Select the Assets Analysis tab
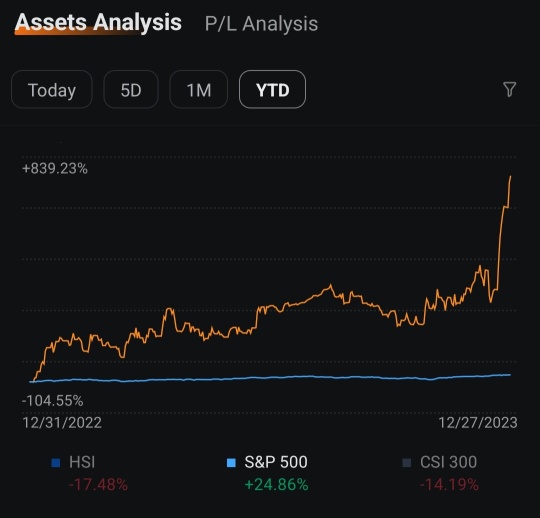This screenshot has width=540, height=518. [x=98, y=23]
